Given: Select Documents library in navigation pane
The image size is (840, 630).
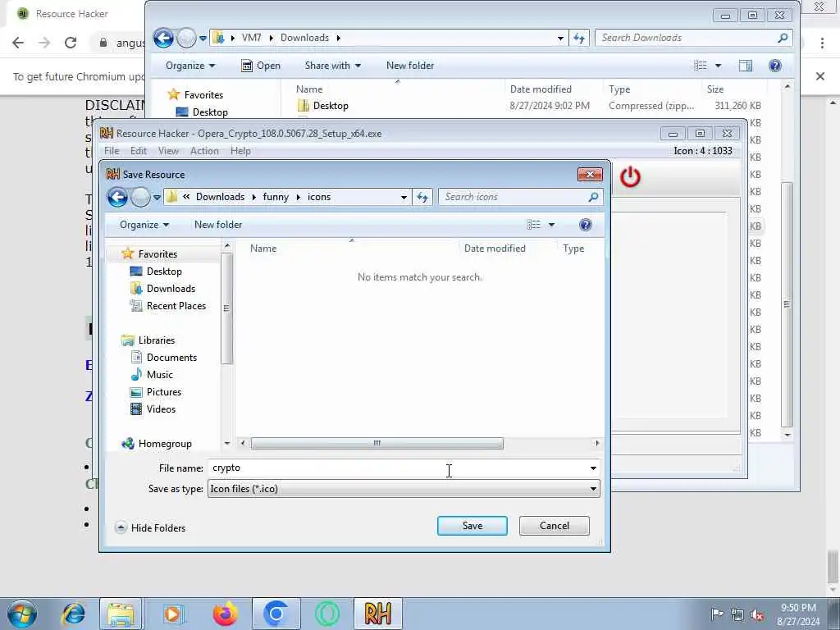Looking at the screenshot, I should 163,358.
